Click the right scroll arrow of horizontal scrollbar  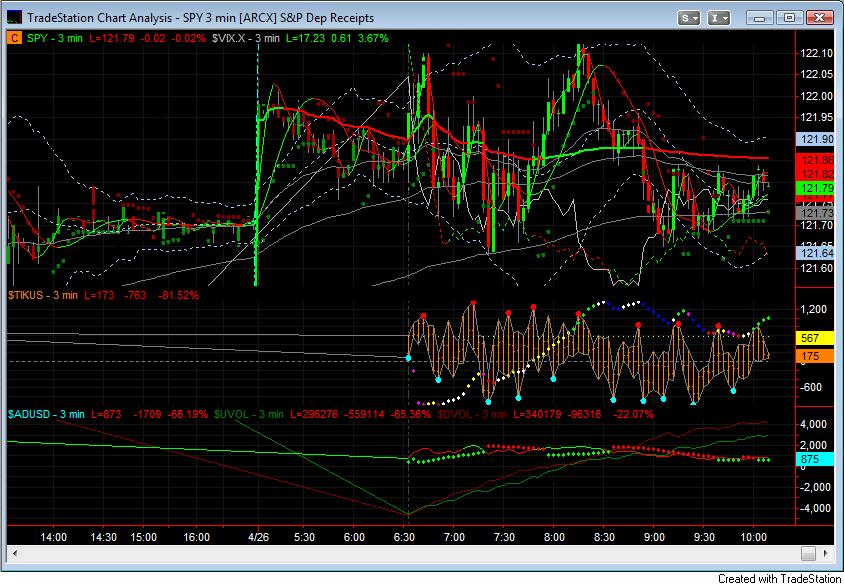click(827, 553)
